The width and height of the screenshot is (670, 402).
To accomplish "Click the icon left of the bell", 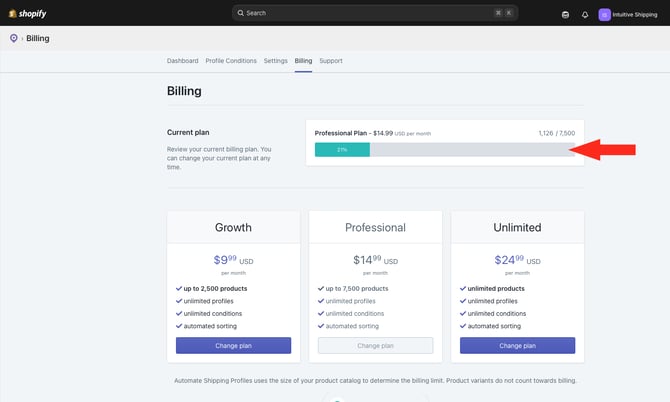I will [x=565, y=15].
